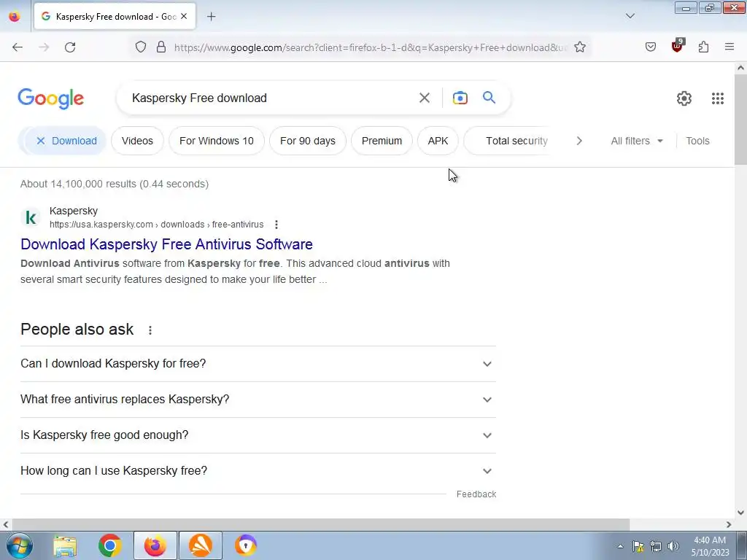This screenshot has height=560, width=747.
Task: Open Google apps grid
Action: (718, 98)
